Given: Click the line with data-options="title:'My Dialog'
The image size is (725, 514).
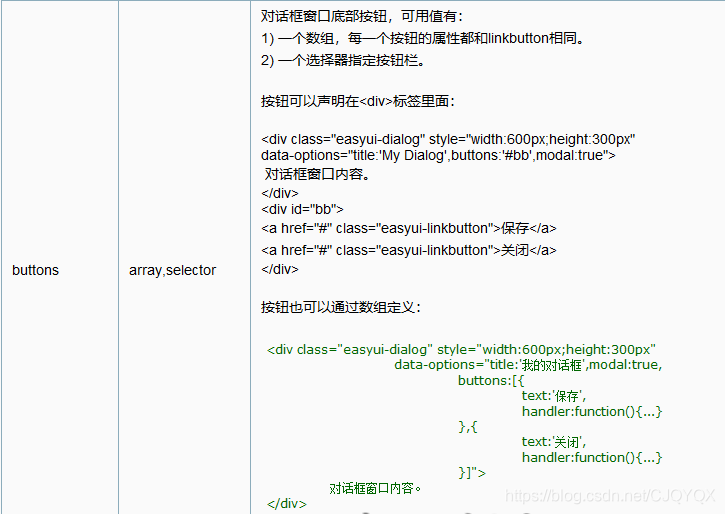Looking at the screenshot, I should click(438, 155).
